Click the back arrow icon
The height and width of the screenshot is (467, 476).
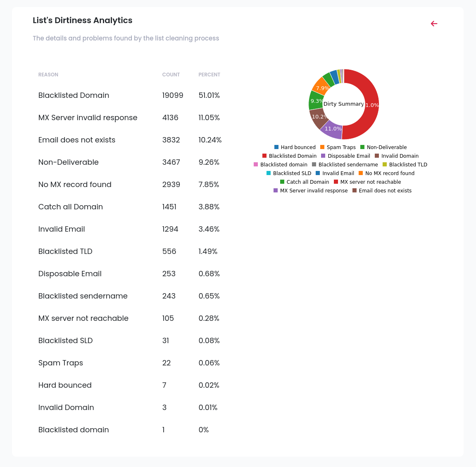pyautogui.click(x=434, y=24)
